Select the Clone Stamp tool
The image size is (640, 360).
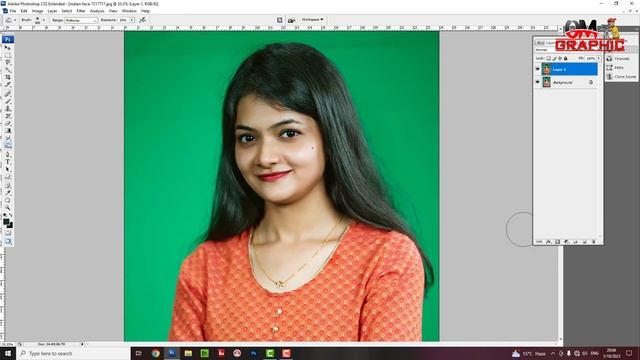8,109
